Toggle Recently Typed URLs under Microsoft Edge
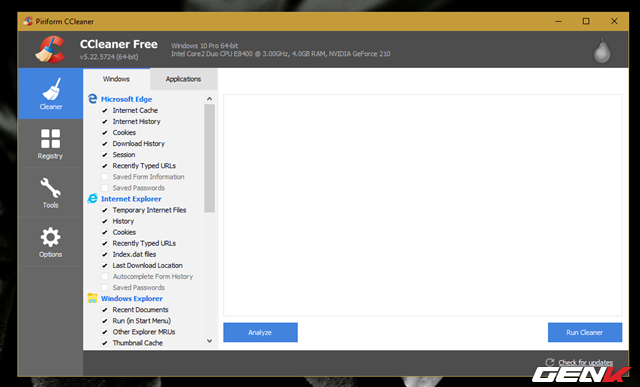Viewport: 640px width, 387px height. tap(105, 166)
